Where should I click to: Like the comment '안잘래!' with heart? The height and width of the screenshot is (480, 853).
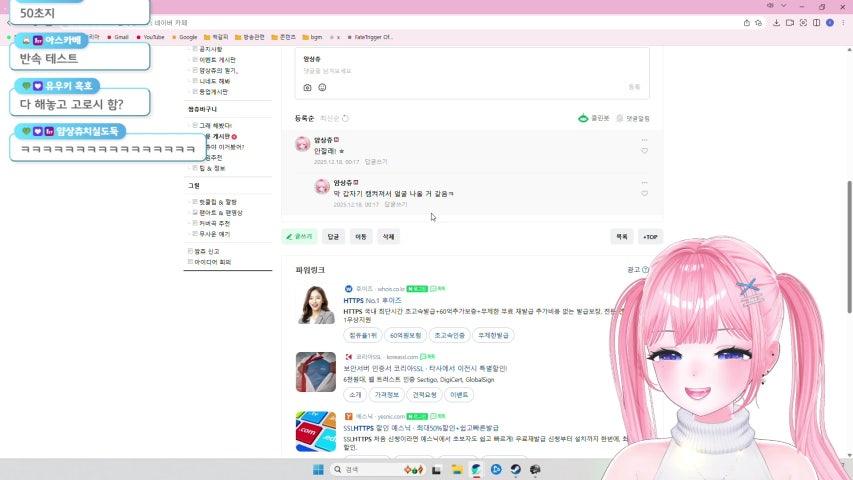[644, 151]
